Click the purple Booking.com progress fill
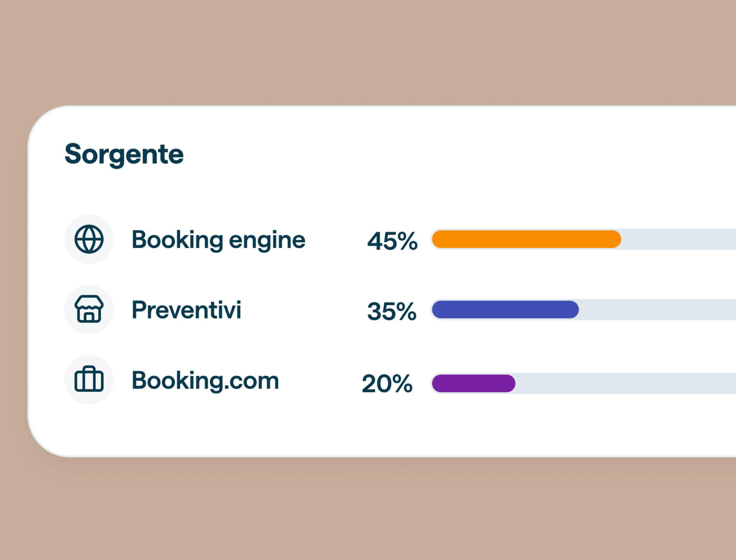736x560 pixels. [473, 384]
